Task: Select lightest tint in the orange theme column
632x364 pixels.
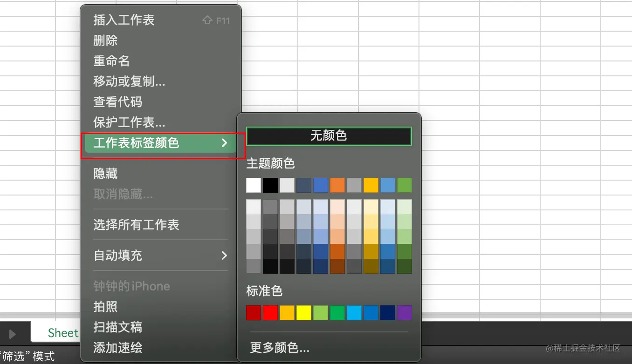Action: pyautogui.click(x=337, y=207)
